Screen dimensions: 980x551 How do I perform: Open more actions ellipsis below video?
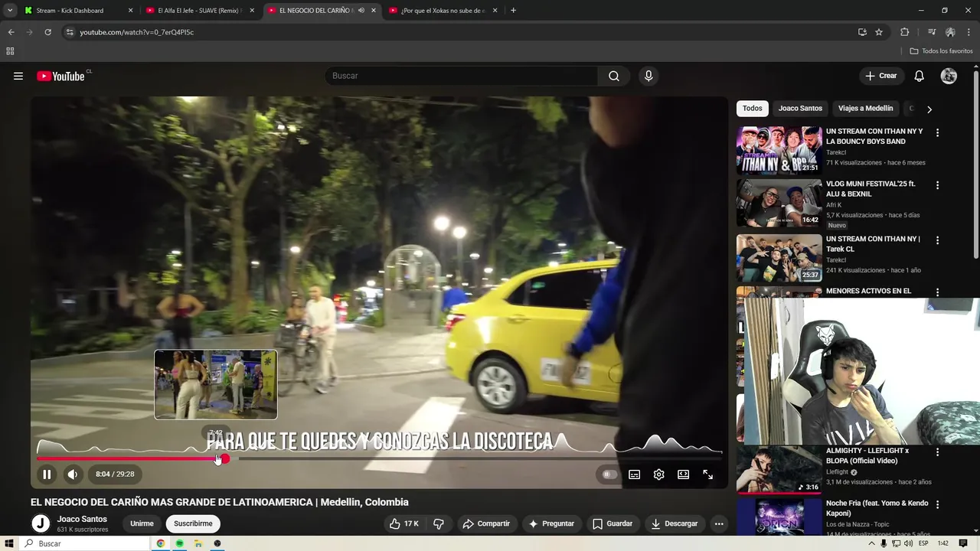coord(719,523)
